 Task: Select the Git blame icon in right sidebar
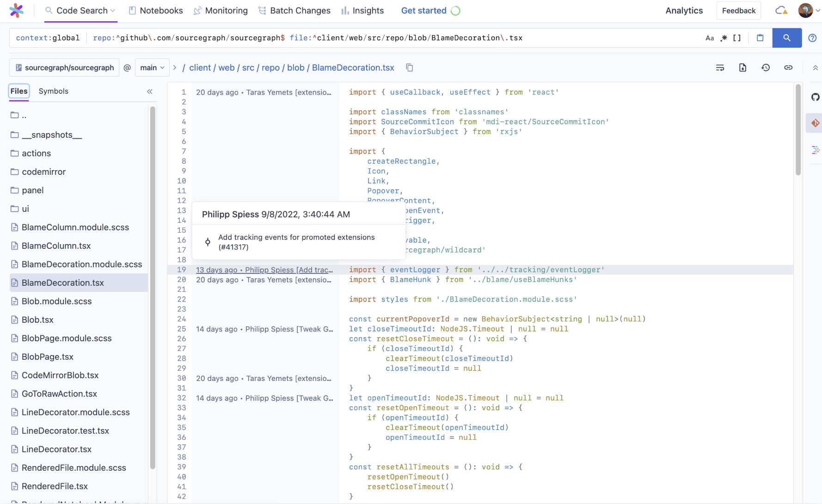(x=816, y=123)
